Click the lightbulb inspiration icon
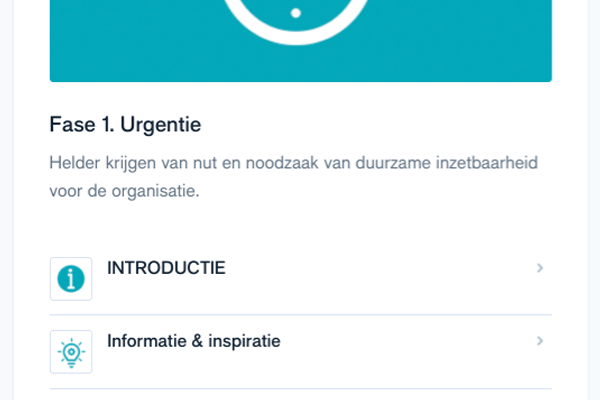This screenshot has width=600, height=400. [x=71, y=353]
